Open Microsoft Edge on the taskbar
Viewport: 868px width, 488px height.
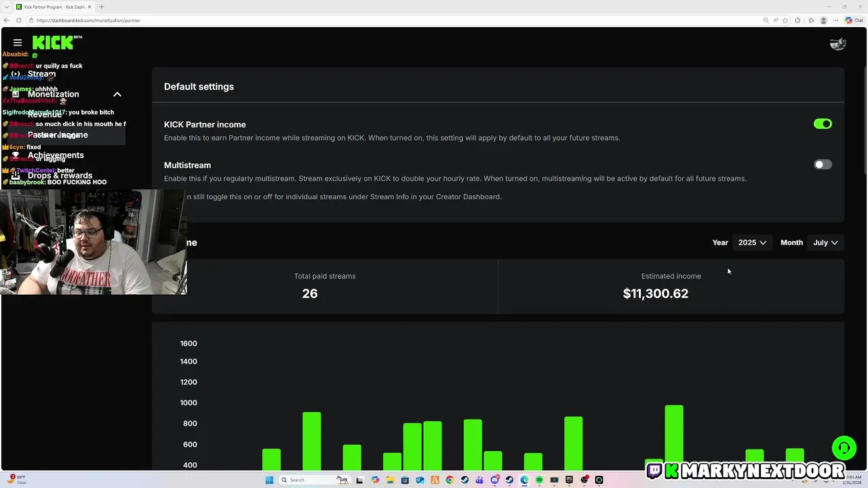(524, 480)
